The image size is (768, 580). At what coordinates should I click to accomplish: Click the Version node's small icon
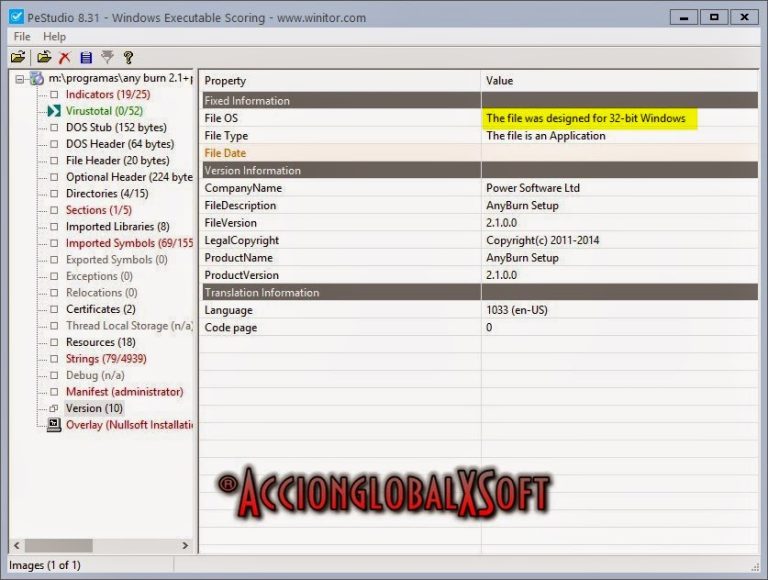54,409
